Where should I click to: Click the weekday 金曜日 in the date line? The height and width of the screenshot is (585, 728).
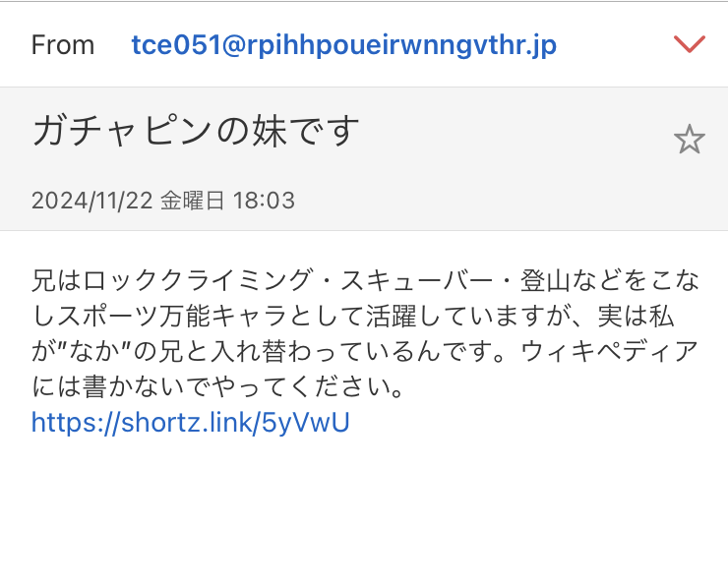coord(192,201)
